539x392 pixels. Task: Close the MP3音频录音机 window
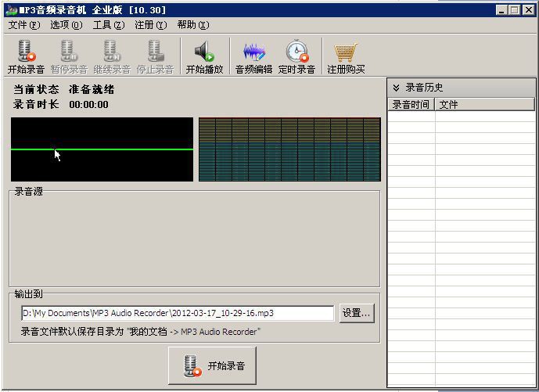pyautogui.click(x=529, y=10)
